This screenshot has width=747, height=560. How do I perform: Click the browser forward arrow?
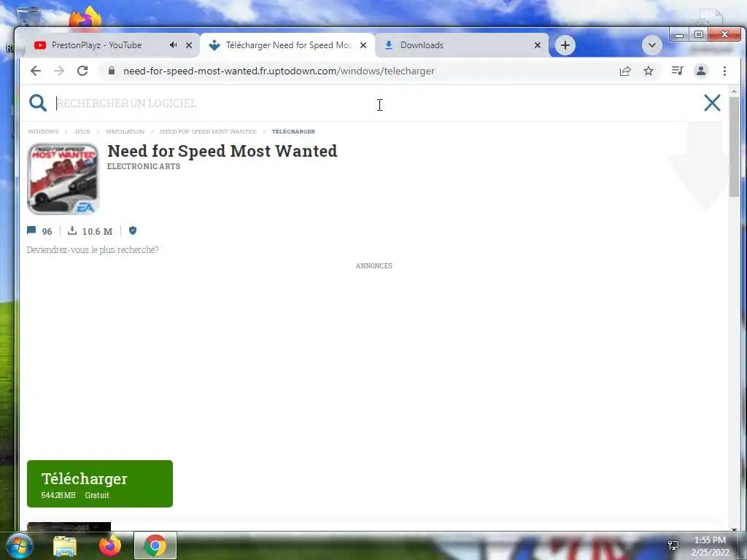point(58,71)
